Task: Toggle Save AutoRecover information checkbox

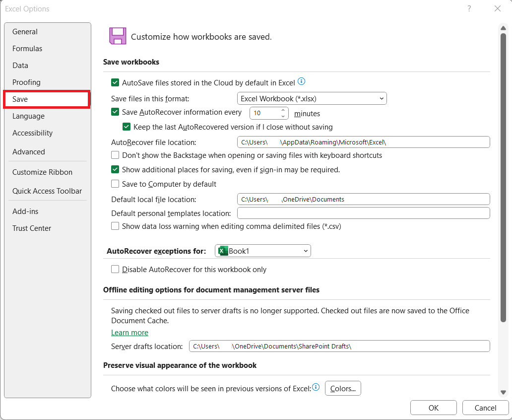Action: pos(115,112)
